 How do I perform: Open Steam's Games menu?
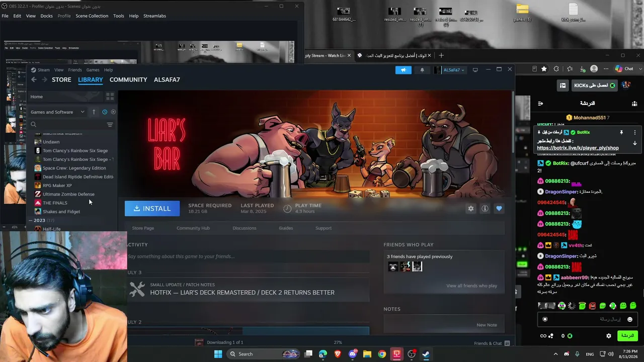93,70
